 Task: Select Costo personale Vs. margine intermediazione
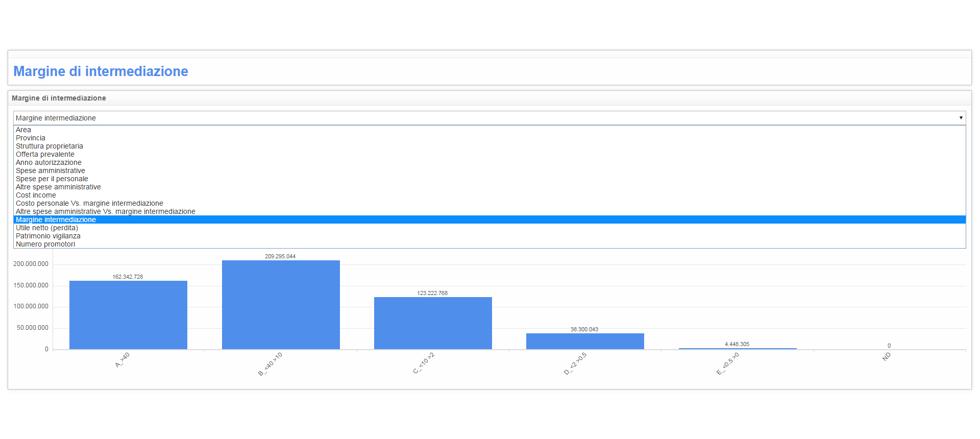pos(489,203)
